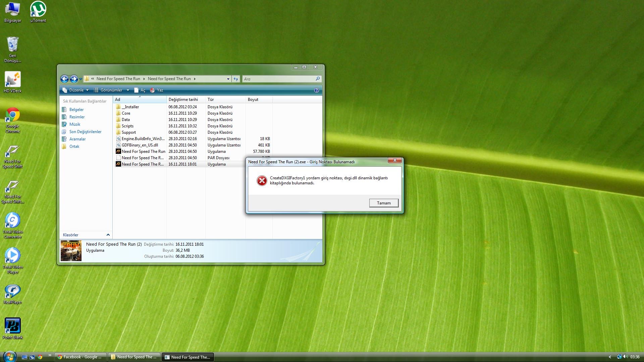Select the Need For Speed The Run (2) application file
This screenshot has width=644, height=362.
click(x=143, y=164)
